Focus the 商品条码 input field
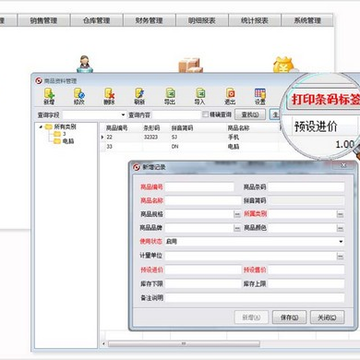 pos(306,187)
